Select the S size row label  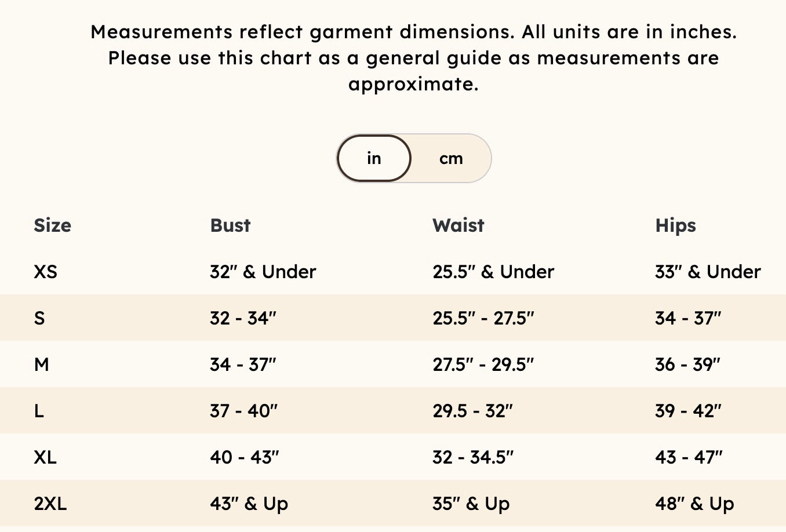pyautogui.click(x=39, y=318)
